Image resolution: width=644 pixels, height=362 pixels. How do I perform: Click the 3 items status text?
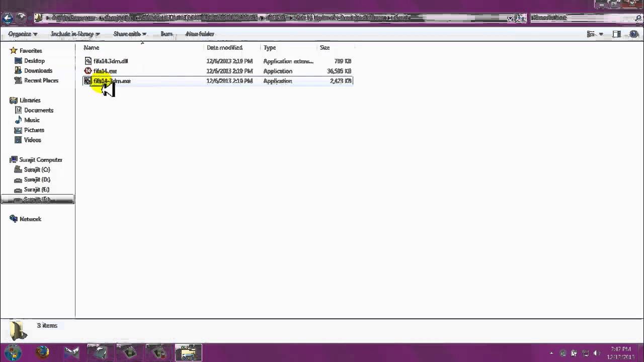(47, 326)
